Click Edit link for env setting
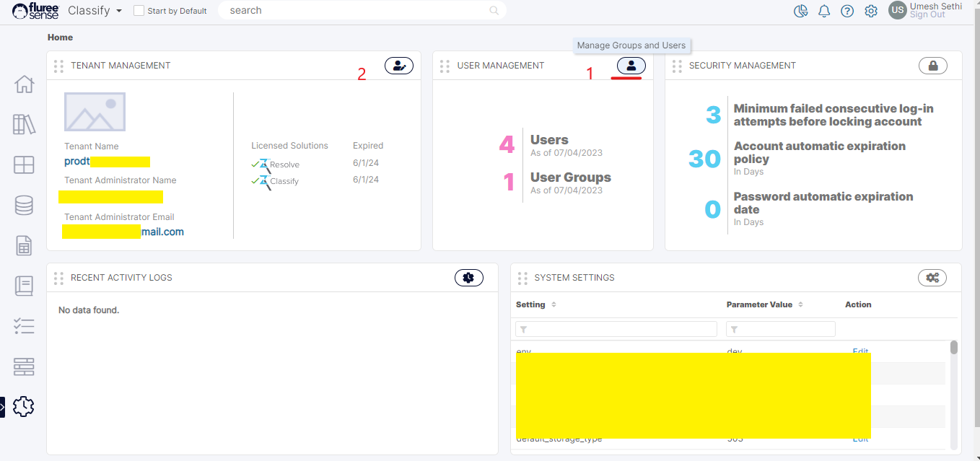 point(860,351)
